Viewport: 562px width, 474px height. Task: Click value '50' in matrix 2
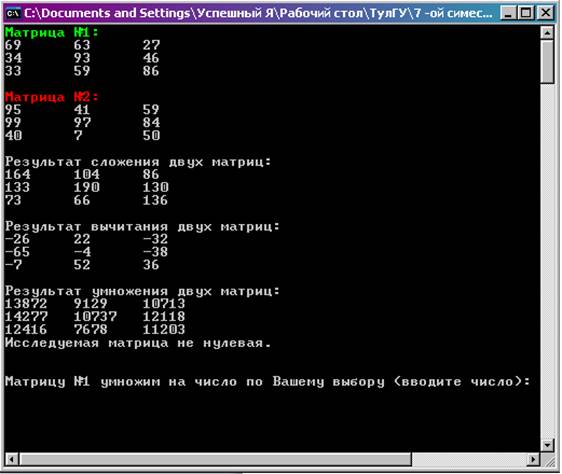click(x=151, y=136)
